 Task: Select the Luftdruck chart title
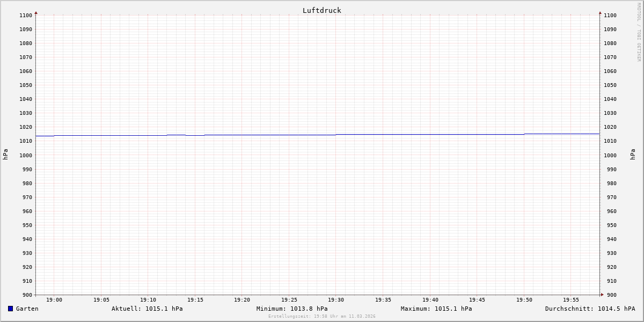point(321,10)
